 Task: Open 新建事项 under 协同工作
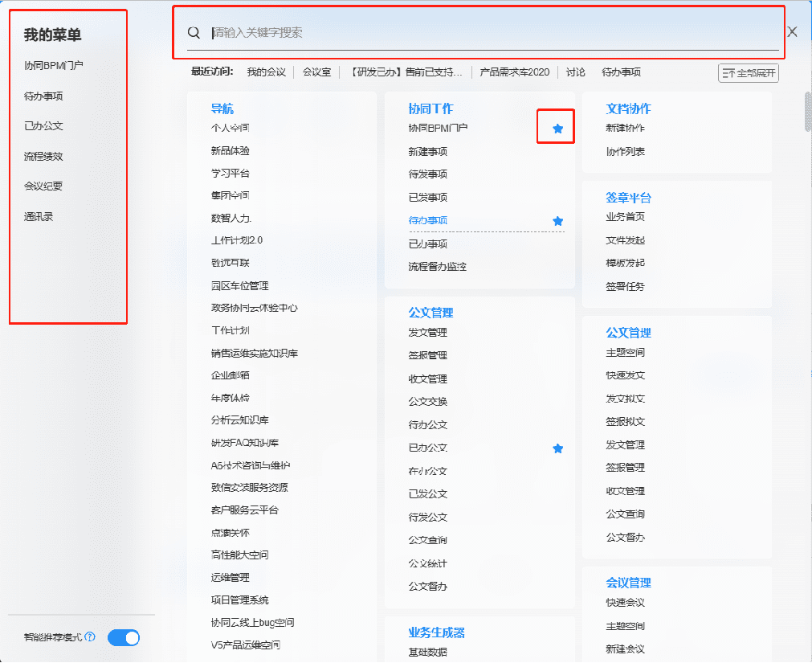[428, 152]
